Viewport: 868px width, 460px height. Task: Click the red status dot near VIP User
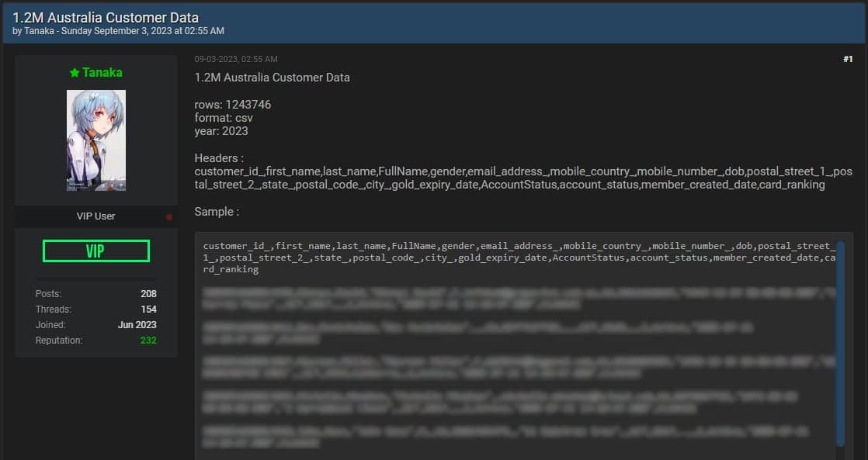[x=168, y=216]
